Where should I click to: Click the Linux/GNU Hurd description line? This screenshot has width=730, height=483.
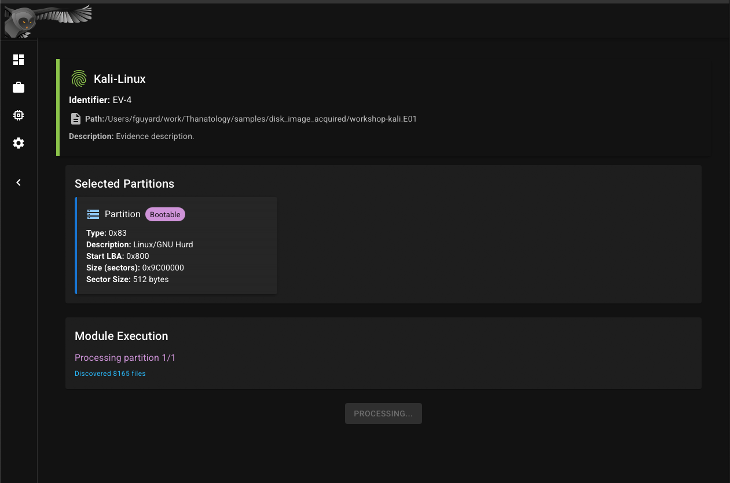click(x=140, y=245)
